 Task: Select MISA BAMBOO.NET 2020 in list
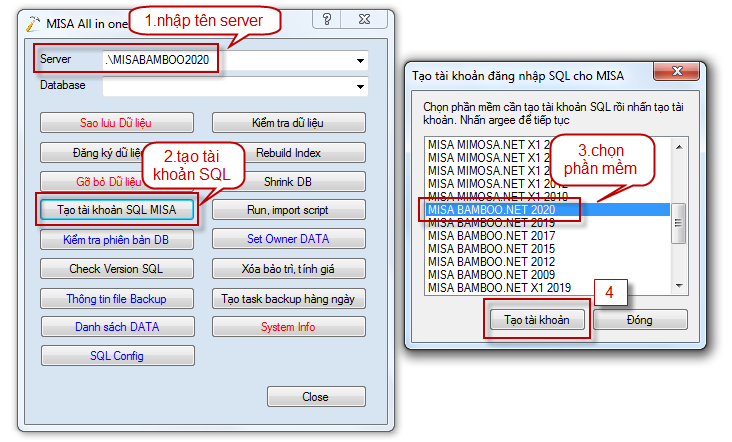pos(548,210)
